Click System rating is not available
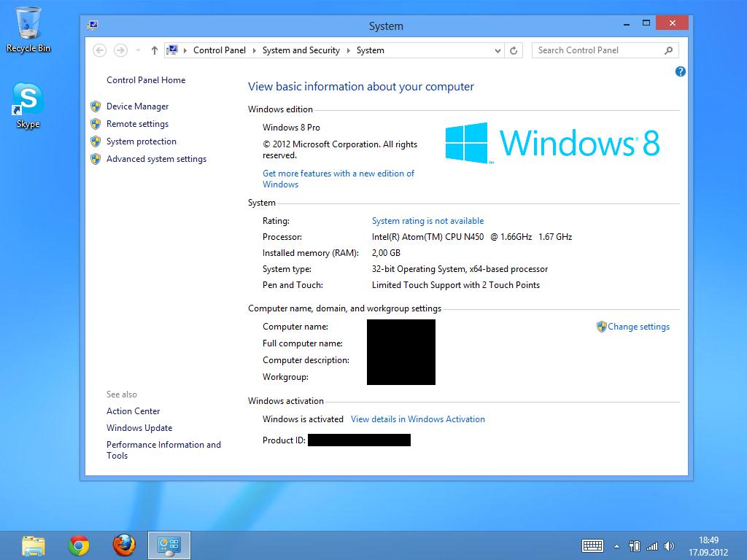Viewport: 747px width, 560px height. pyautogui.click(x=427, y=221)
